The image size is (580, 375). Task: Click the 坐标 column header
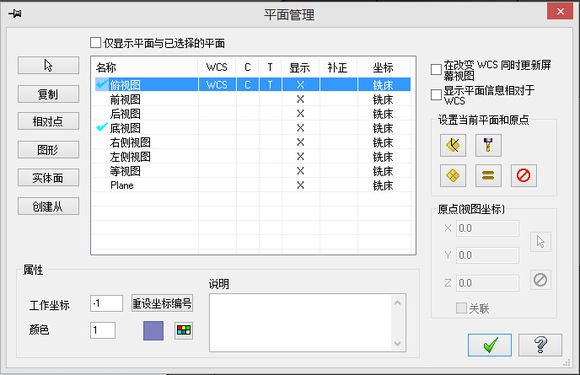384,67
